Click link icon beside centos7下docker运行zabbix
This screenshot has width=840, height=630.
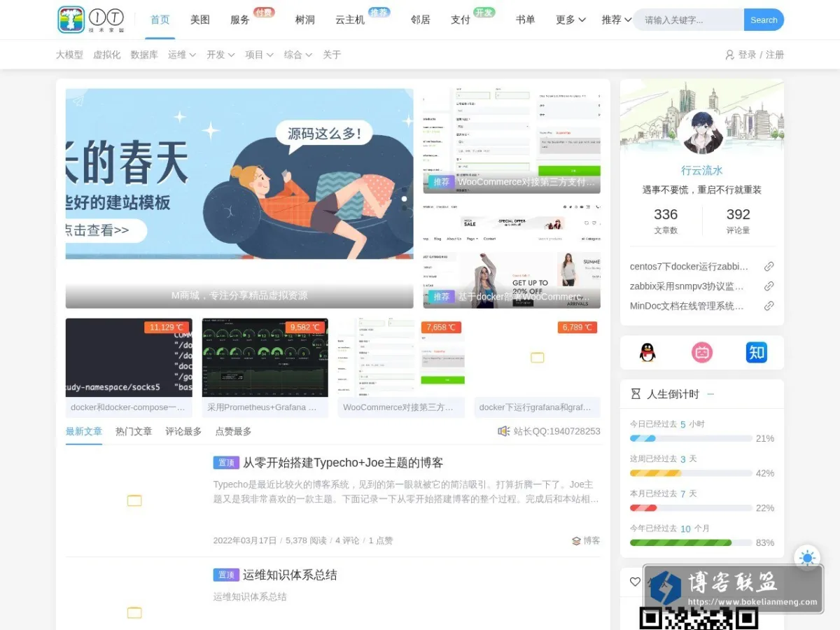(769, 267)
